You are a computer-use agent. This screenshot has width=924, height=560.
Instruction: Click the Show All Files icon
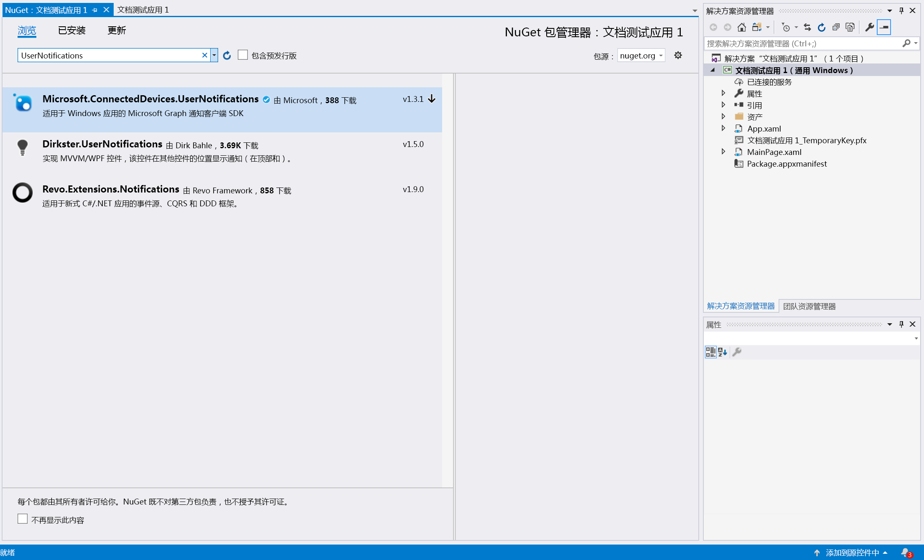[850, 27]
